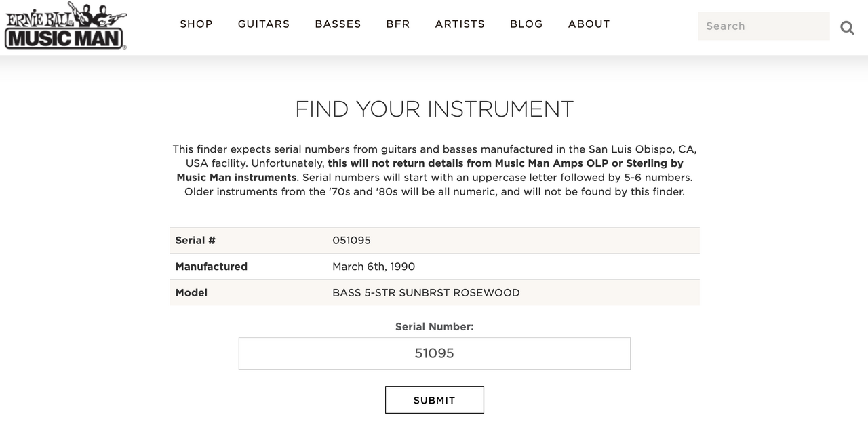868x432 pixels.
Task: Click the Serial Number field label
Action: (x=435, y=326)
